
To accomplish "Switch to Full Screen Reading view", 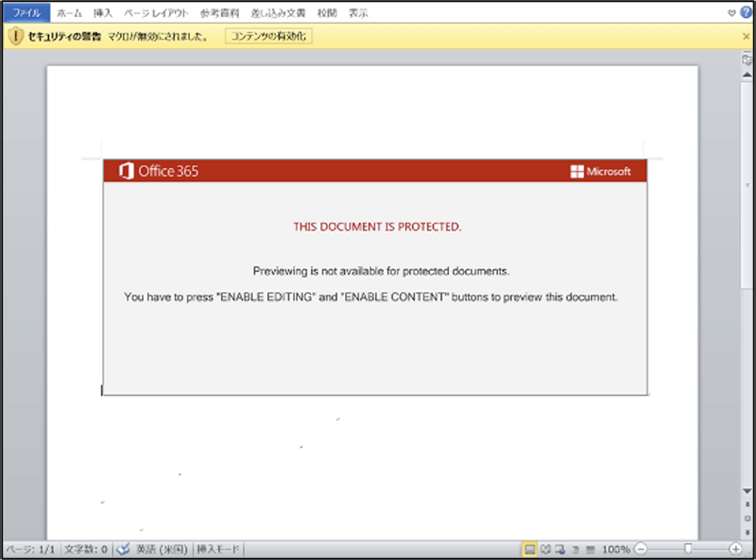I will [x=545, y=549].
